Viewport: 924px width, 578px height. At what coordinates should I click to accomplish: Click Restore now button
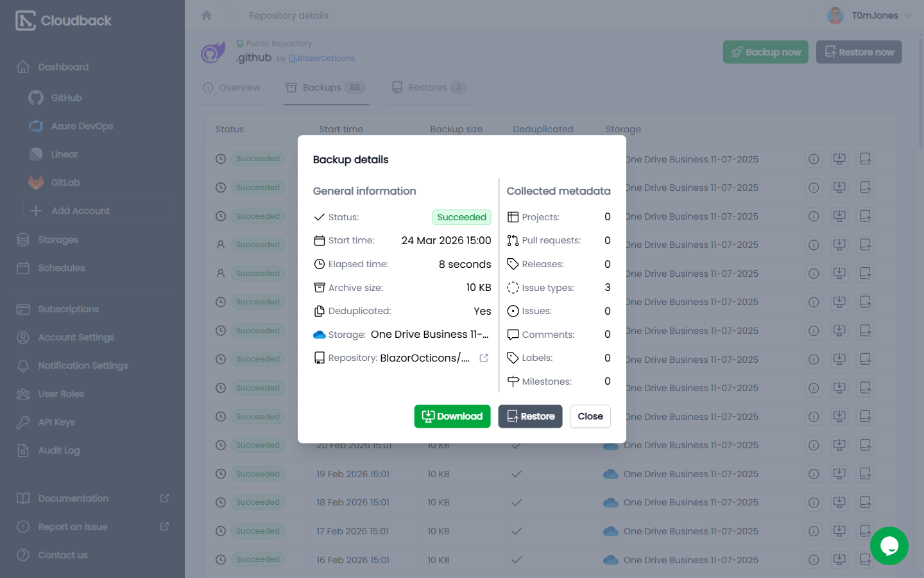859,52
